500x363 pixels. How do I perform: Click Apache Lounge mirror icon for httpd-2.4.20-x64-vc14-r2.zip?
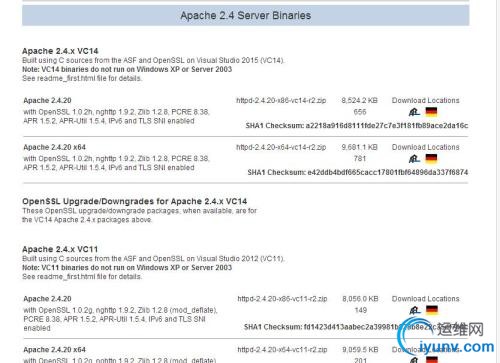(x=414, y=159)
